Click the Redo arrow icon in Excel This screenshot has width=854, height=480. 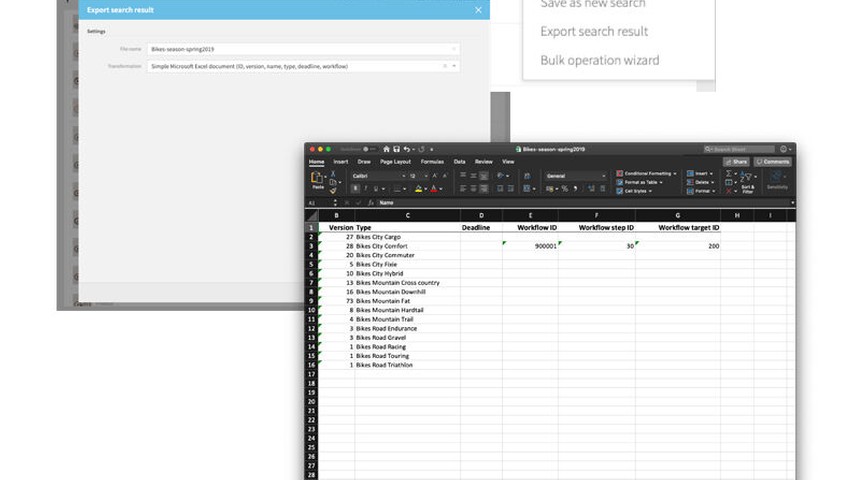422,149
